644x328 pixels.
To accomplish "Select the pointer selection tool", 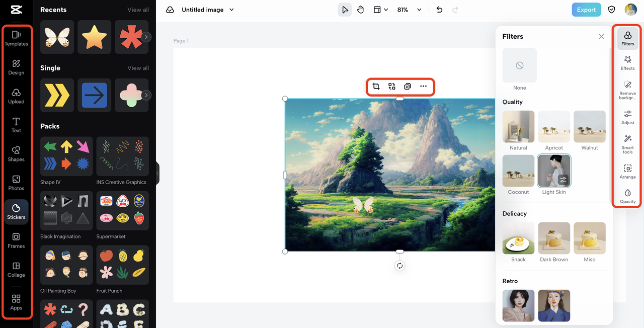I will pyautogui.click(x=345, y=10).
